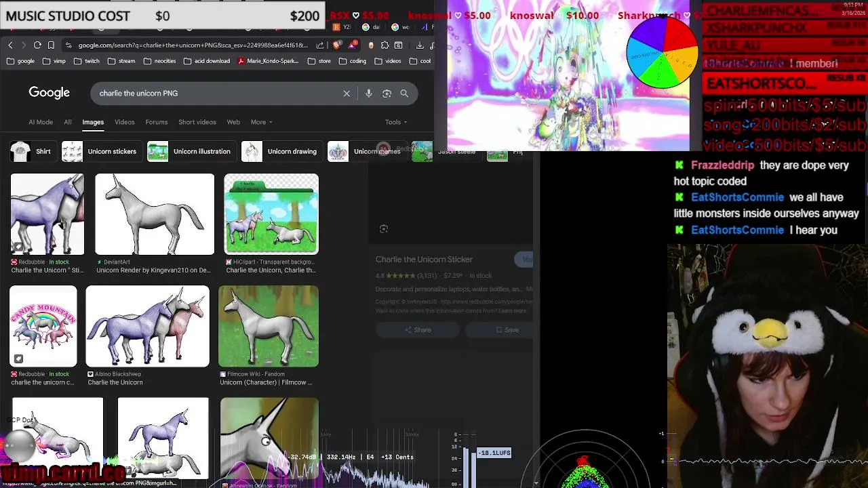Switch to the Forums tab
Screen dimensions: 868x488
coord(157,122)
